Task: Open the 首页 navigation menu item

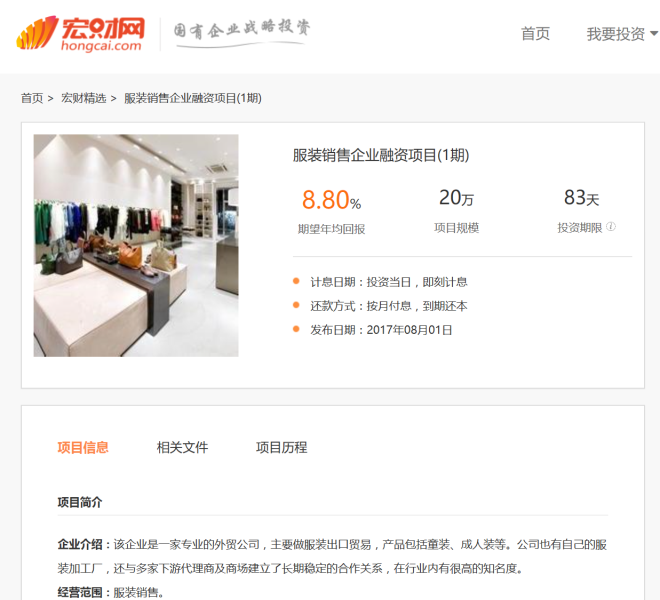Action: pyautogui.click(x=535, y=34)
